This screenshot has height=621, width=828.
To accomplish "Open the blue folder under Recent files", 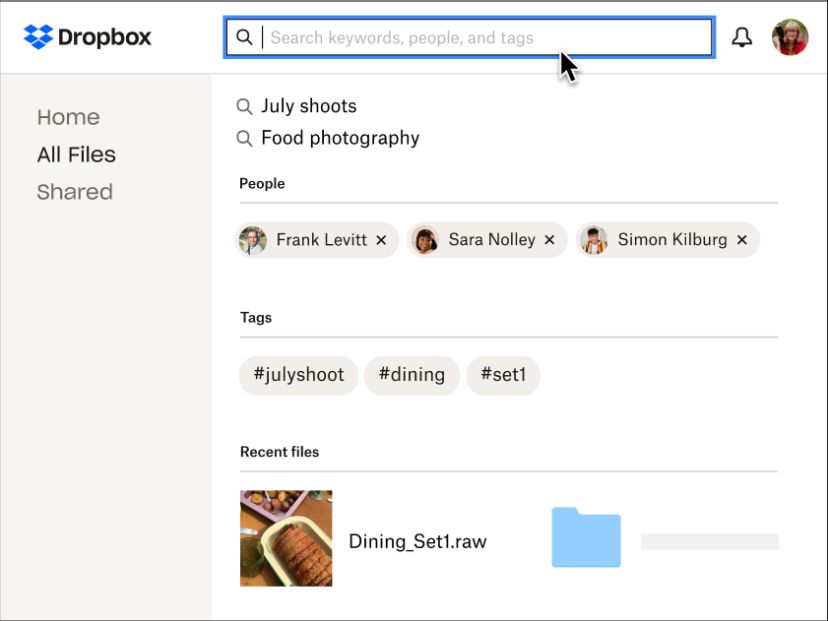I will click(x=585, y=537).
